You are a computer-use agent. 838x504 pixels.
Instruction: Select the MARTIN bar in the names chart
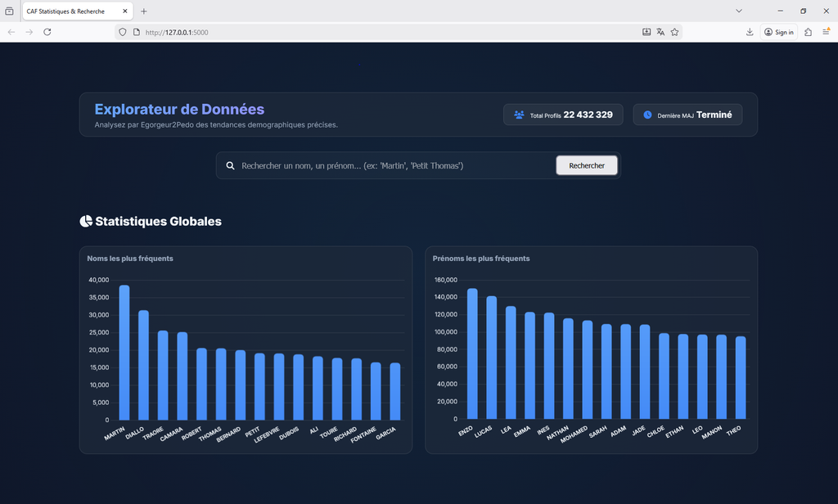124,352
